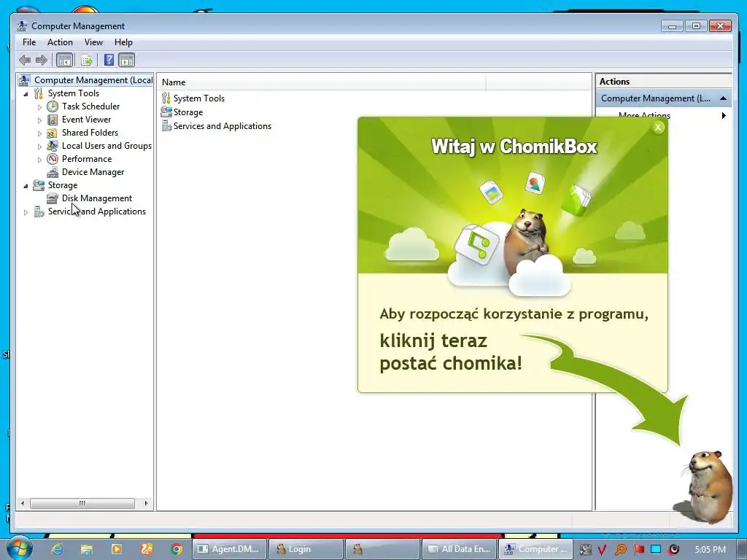Switch to All Data En... taskbar window
This screenshot has height=560, width=747.
(460, 549)
